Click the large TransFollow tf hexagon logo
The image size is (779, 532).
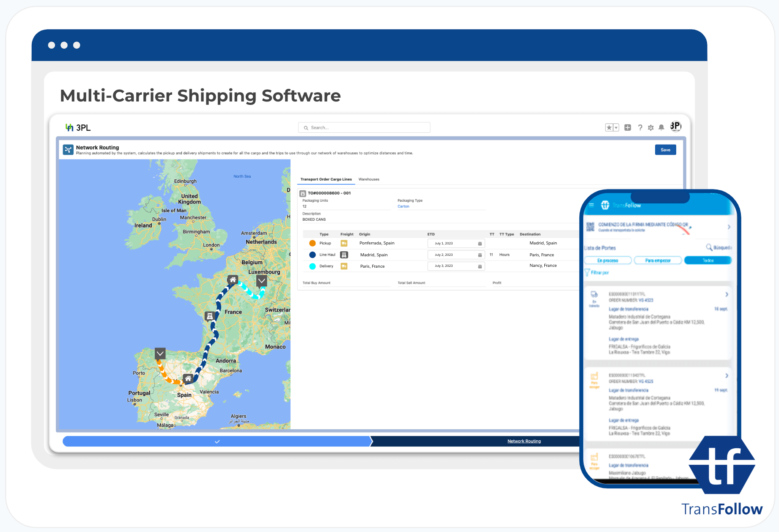click(722, 465)
